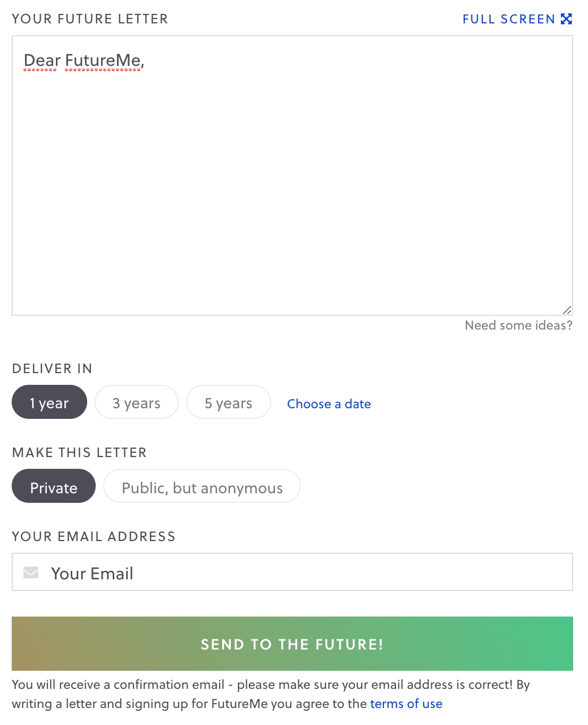
Task: Click the Dear FutureMe, greeting text
Action: [x=84, y=61]
